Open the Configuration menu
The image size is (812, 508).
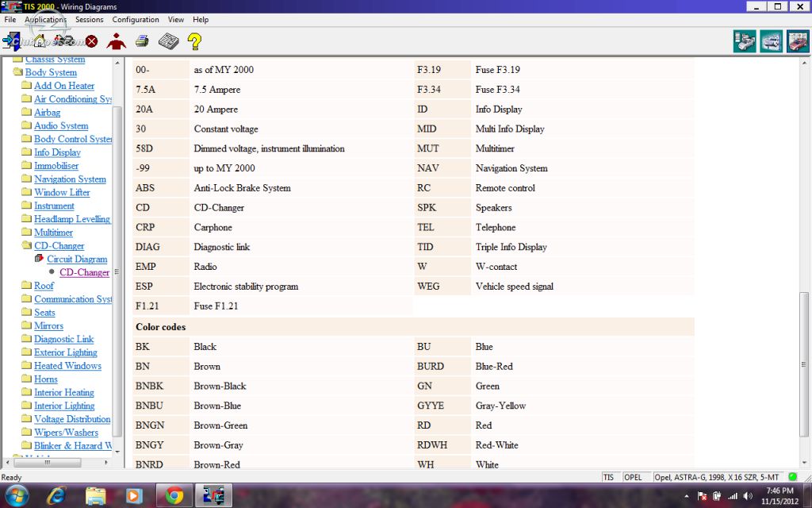pos(136,20)
